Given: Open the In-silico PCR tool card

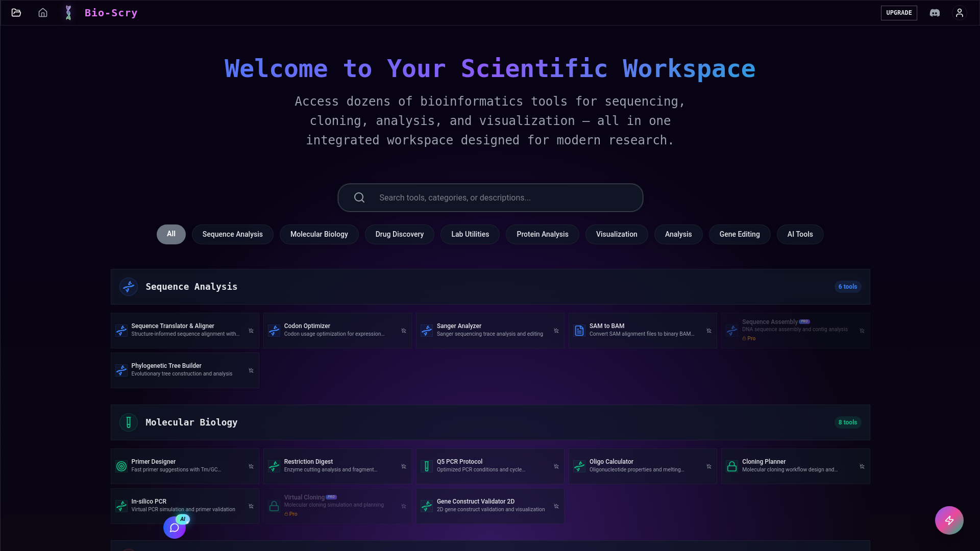Looking at the screenshot, I should point(185,506).
